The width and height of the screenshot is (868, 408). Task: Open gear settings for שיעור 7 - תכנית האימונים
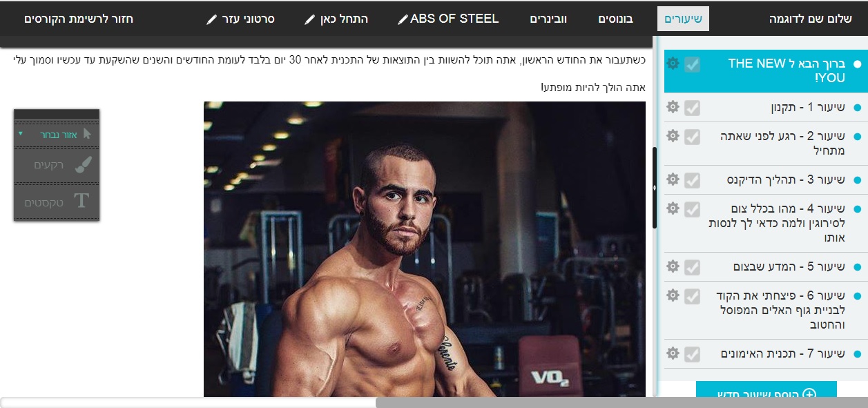673,353
